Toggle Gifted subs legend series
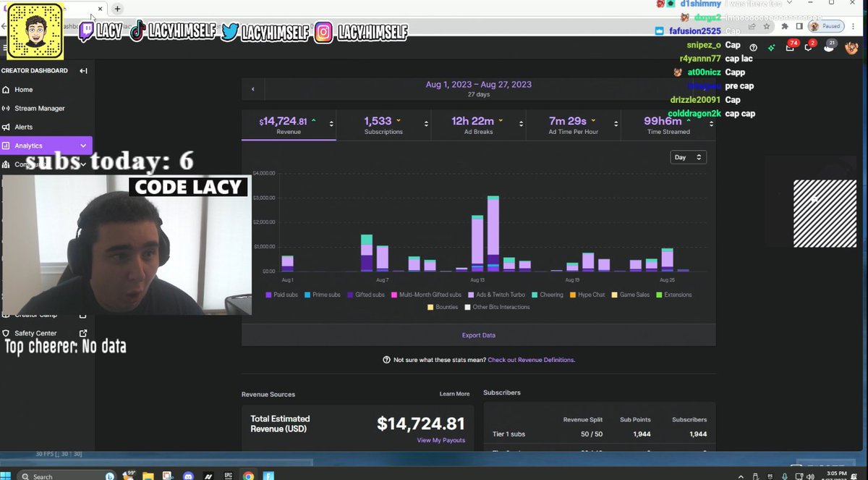Screen dimensions: 868x480 tap(365, 295)
